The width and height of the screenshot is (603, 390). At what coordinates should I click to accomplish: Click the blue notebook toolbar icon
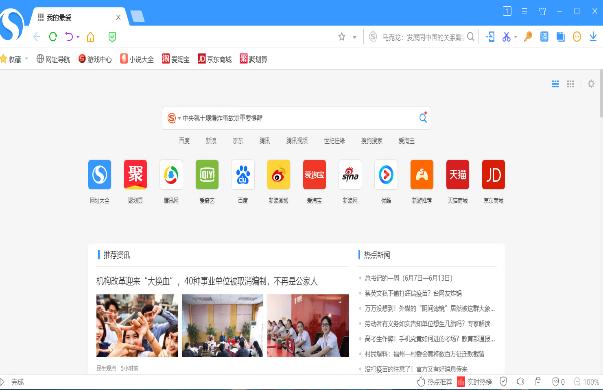point(544,37)
